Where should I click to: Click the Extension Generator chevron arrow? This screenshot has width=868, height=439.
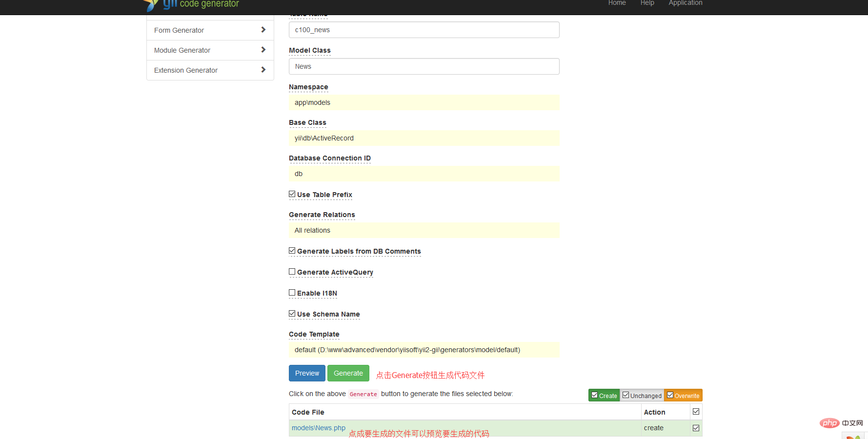263,70
